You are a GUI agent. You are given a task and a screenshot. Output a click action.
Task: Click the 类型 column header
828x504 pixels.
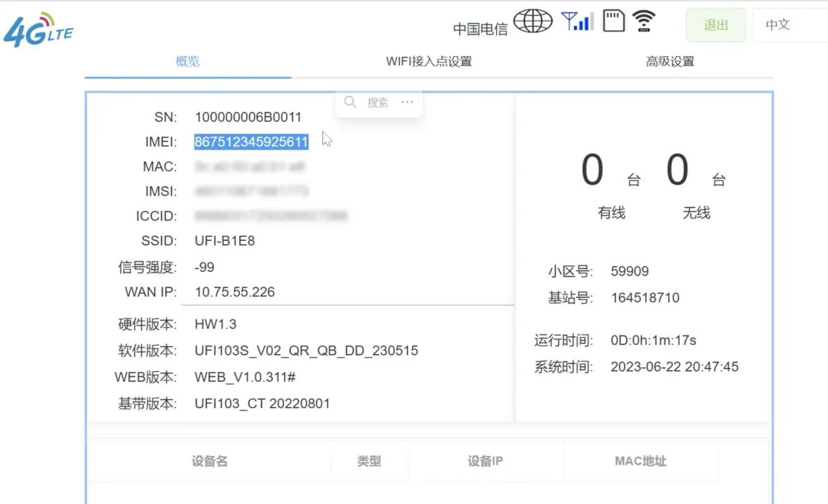pos(369,461)
